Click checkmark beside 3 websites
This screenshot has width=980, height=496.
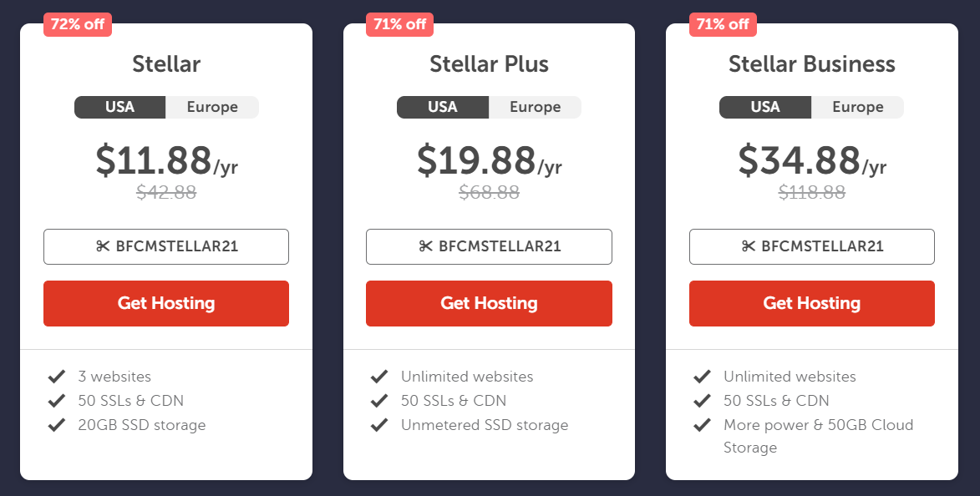coord(57,377)
